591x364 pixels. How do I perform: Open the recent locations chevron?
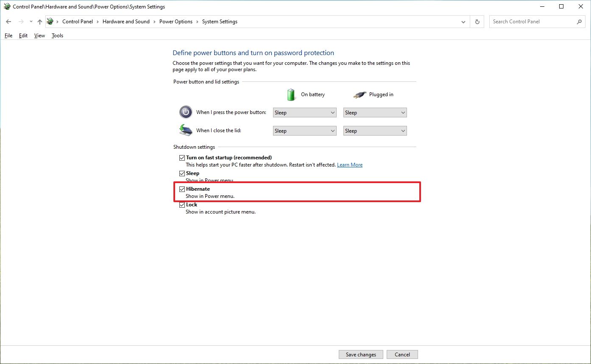click(31, 22)
